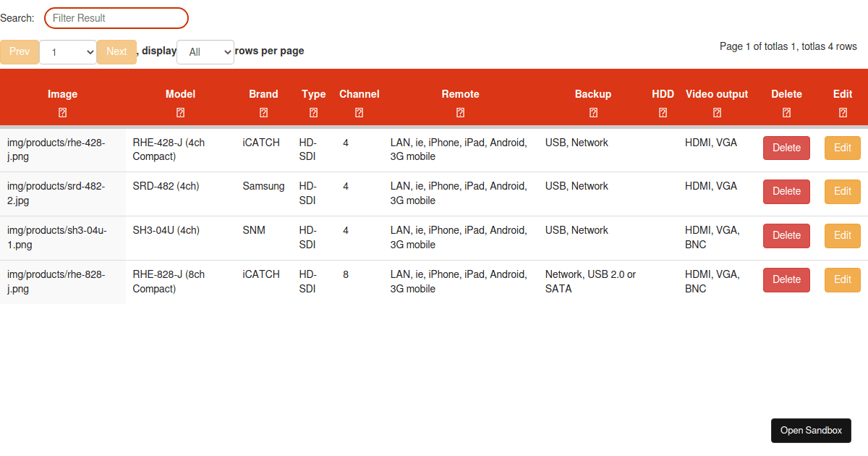Delete the RHE-428-J product row
The width and height of the screenshot is (868, 456).
pos(787,148)
